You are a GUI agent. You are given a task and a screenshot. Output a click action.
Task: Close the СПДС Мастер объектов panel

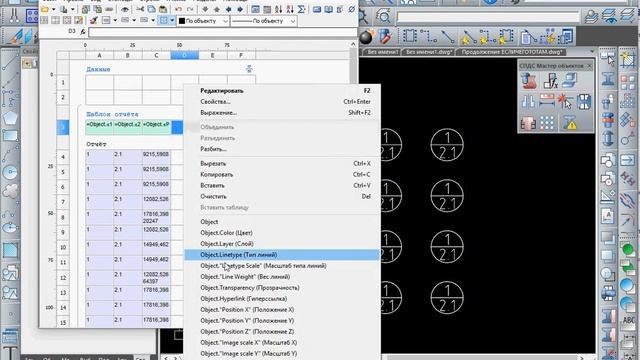pos(589,66)
